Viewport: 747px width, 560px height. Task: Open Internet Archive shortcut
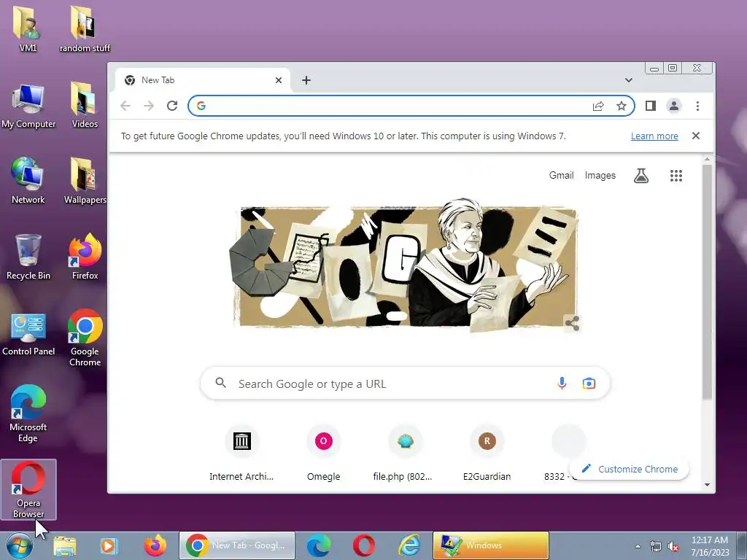(x=241, y=454)
